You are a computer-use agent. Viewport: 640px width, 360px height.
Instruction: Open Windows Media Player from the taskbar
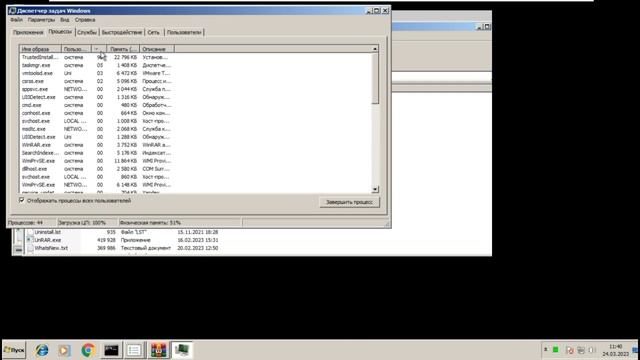[64, 350]
